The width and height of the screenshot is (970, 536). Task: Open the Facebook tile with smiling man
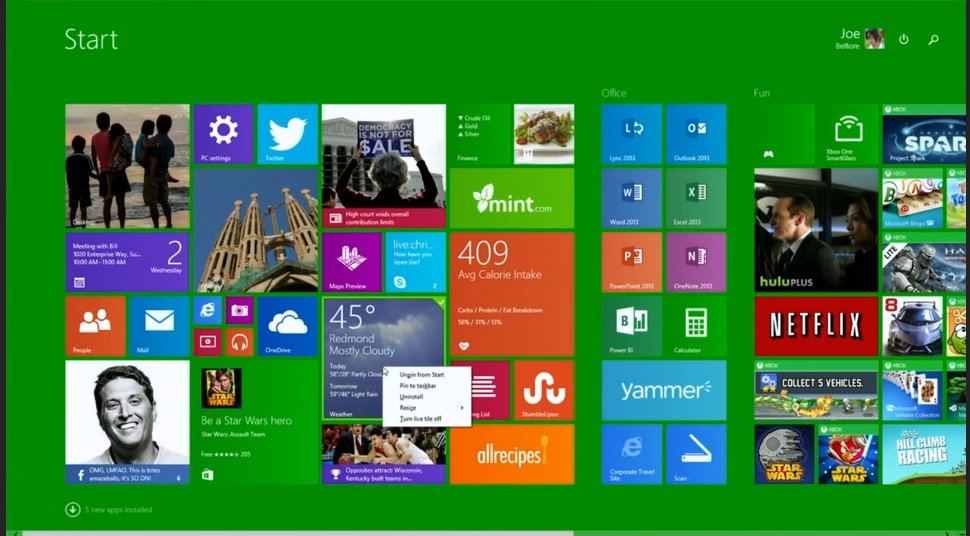coord(127,422)
